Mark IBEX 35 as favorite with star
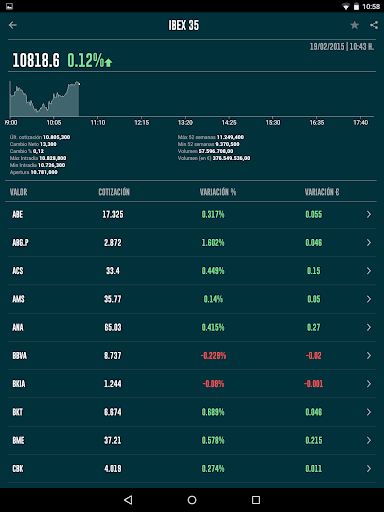Viewport: 384px width, 512px height. pyautogui.click(x=354, y=25)
